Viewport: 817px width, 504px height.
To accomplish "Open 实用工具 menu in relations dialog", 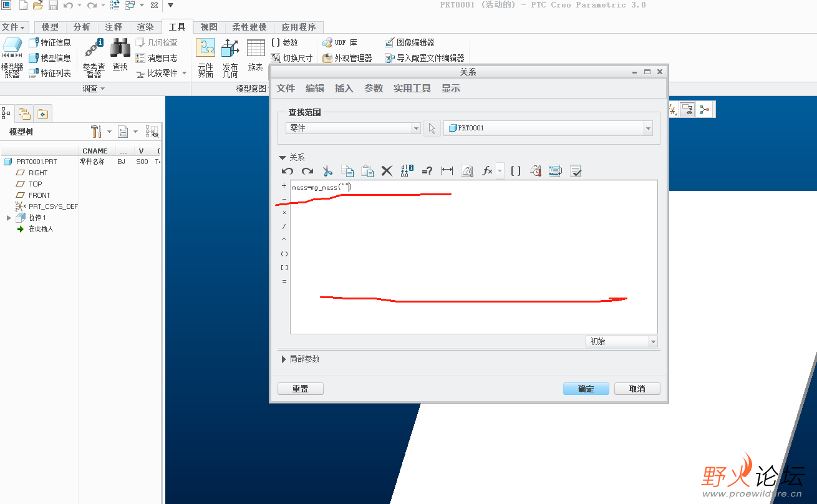I will coord(412,89).
